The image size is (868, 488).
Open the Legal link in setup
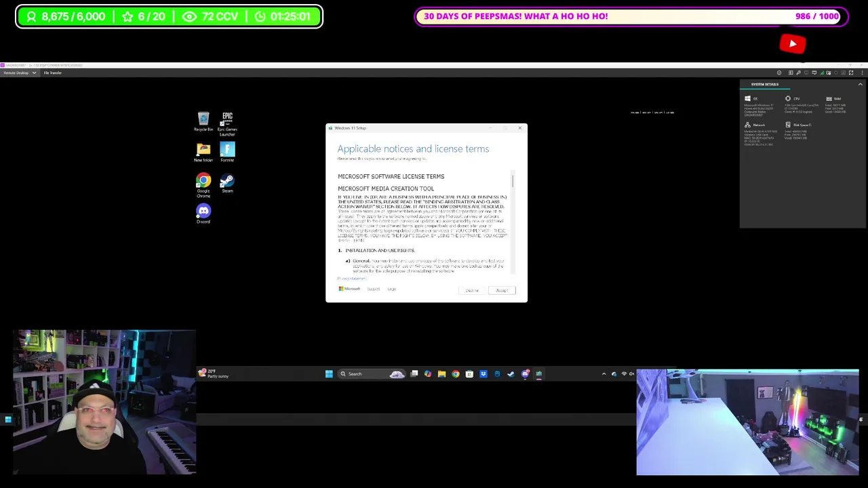[x=392, y=289]
